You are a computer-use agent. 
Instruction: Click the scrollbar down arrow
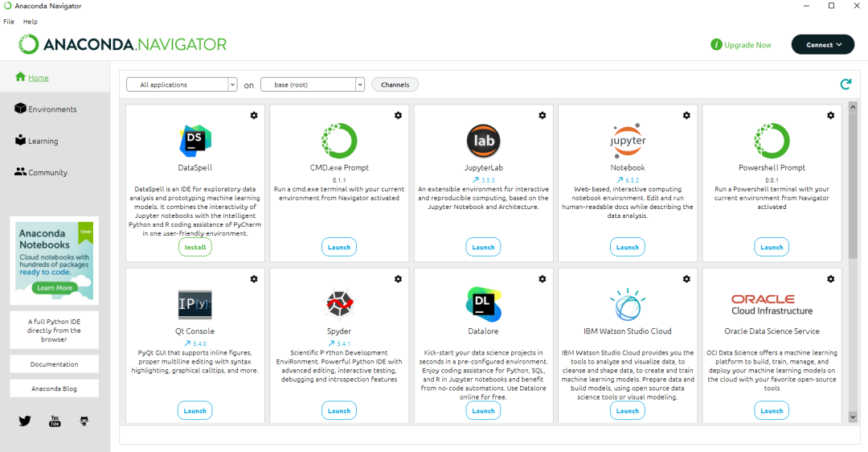pyautogui.click(x=853, y=417)
